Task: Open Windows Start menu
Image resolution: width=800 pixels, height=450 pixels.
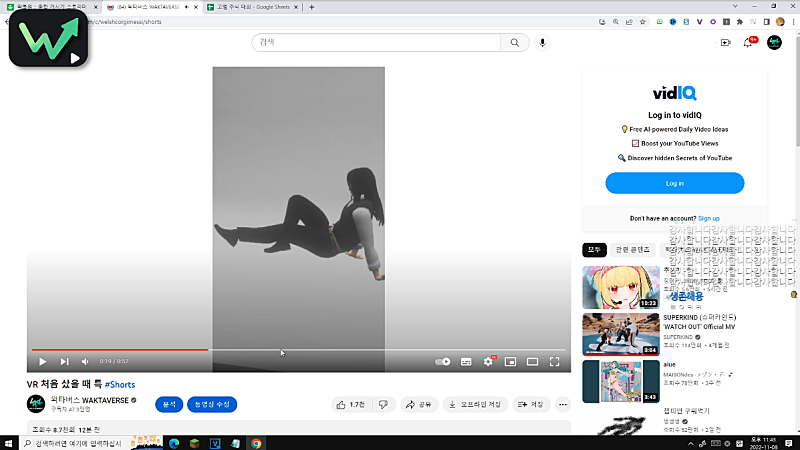Action: pyautogui.click(x=8, y=443)
